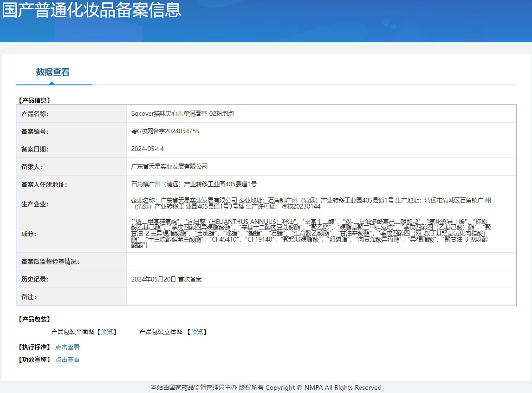Open 产品包装立体图 预览 link
Viewport: 532px width, 393px height.
pos(197,332)
